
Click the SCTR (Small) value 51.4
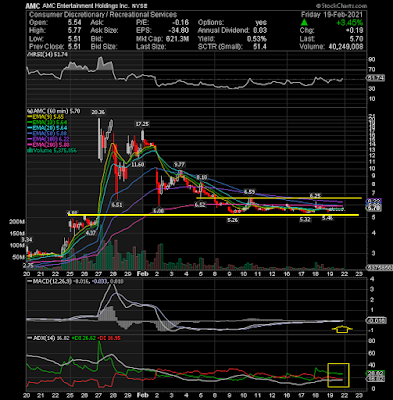(x=260, y=47)
